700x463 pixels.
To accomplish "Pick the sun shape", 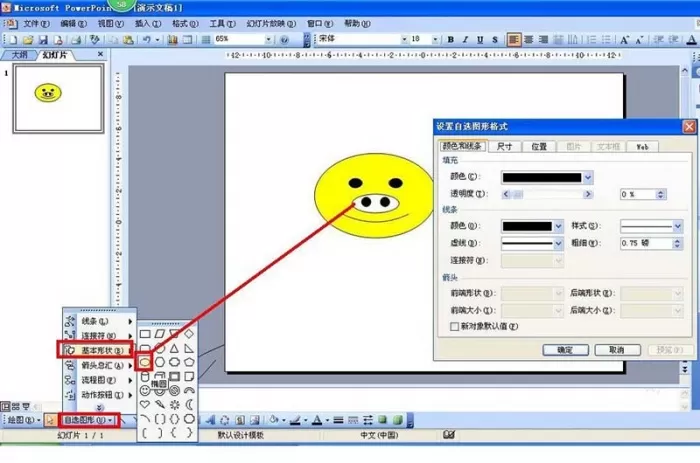I will pos(175,405).
